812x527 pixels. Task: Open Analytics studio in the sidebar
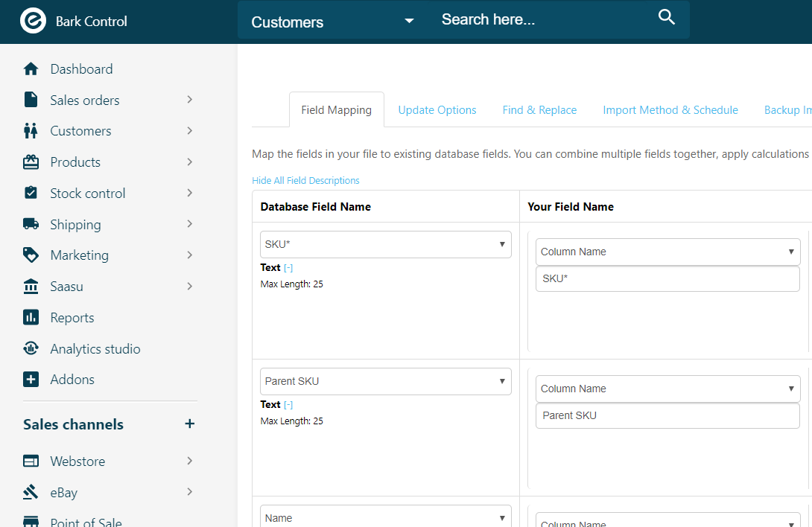point(95,348)
